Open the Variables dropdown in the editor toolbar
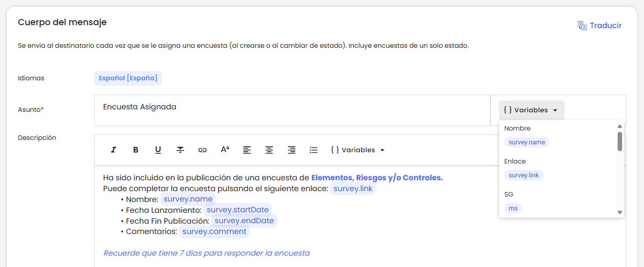The image size is (644, 267). pos(358,150)
